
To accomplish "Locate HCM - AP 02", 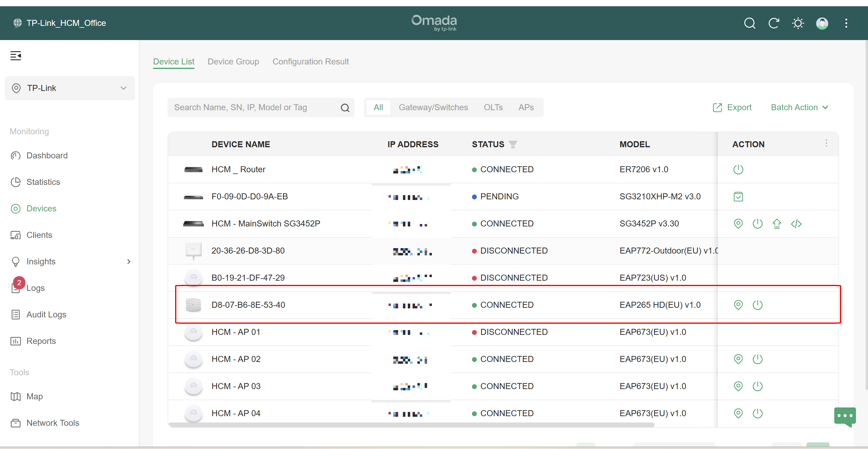I will click(738, 359).
